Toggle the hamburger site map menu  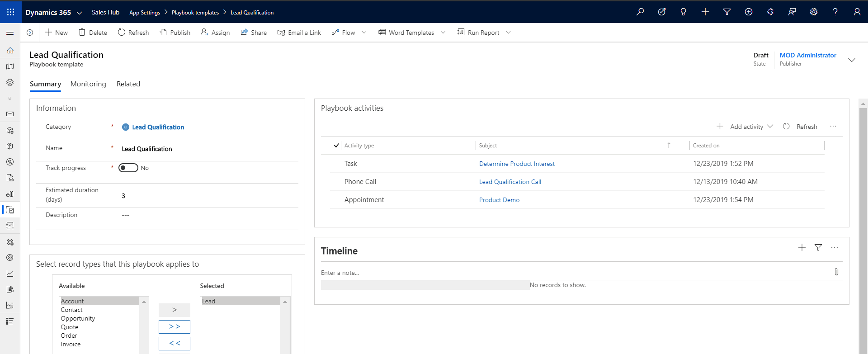[10, 33]
